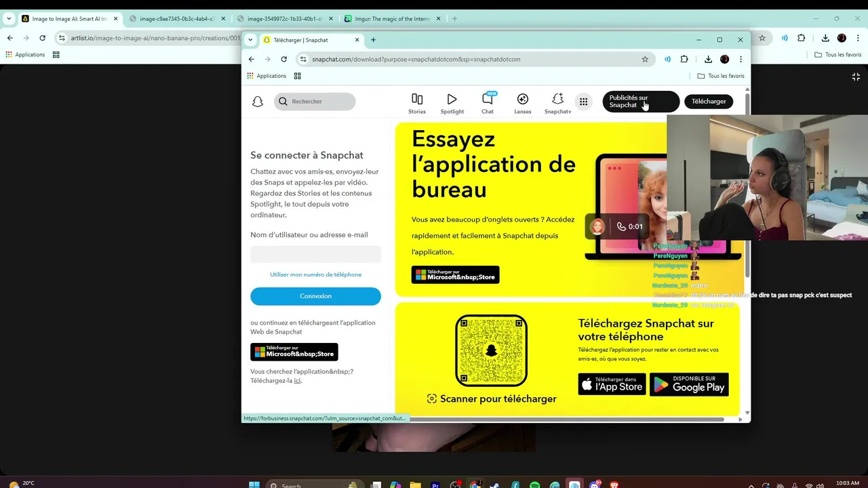Open the Snapchat nine-dot grid menu

click(583, 102)
